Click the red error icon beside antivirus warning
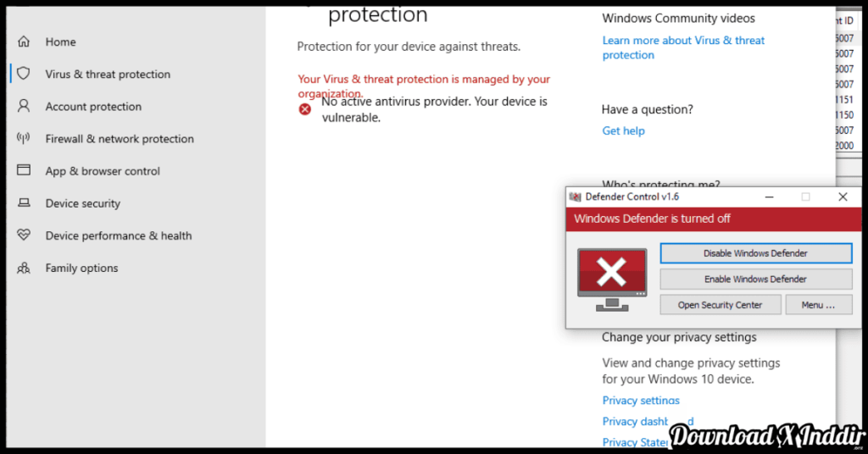This screenshot has height=454, width=868. coord(305,108)
